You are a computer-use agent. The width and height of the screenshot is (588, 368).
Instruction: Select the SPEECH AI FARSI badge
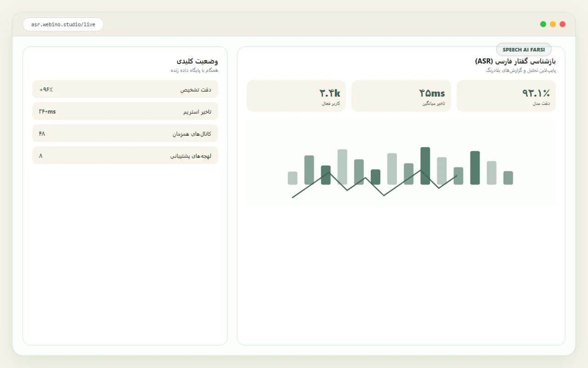[x=524, y=50]
